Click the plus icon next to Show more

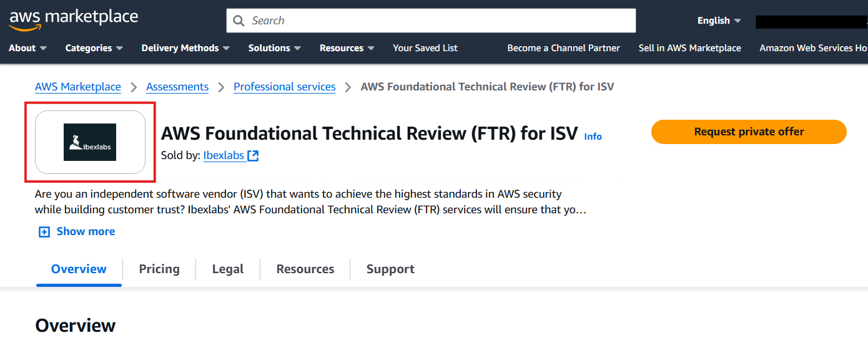click(44, 232)
